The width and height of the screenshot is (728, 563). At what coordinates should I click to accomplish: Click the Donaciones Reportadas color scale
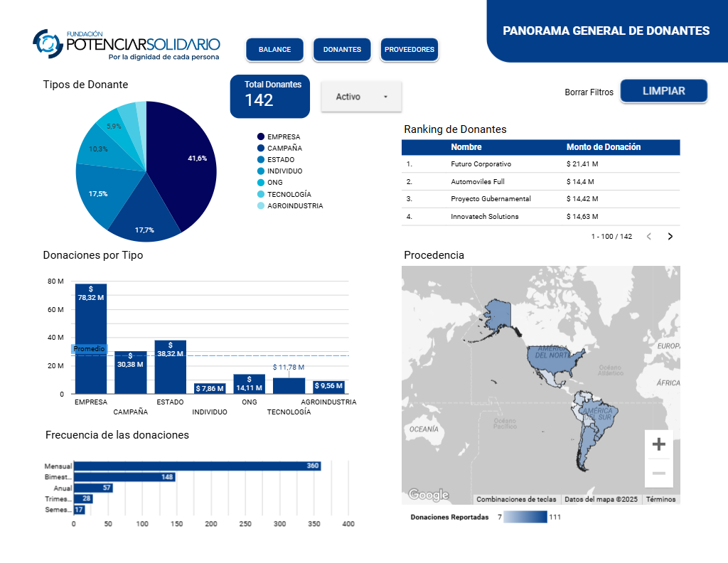(x=525, y=517)
